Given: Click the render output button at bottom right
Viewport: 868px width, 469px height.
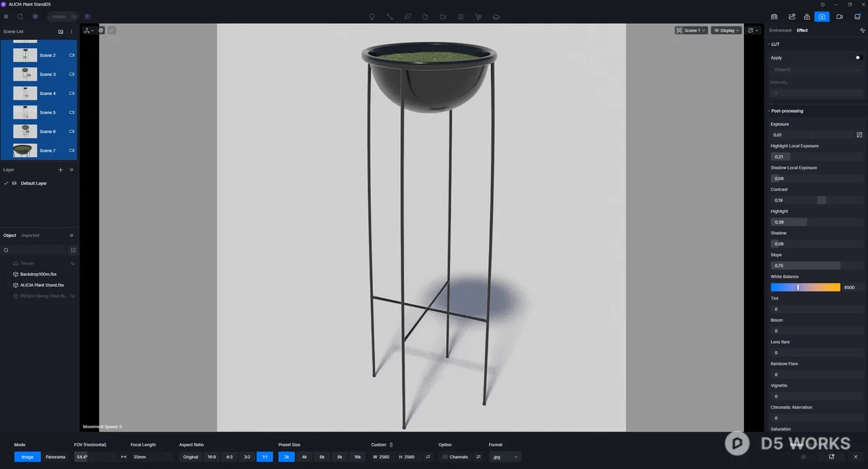Looking at the screenshot, I should (831, 457).
